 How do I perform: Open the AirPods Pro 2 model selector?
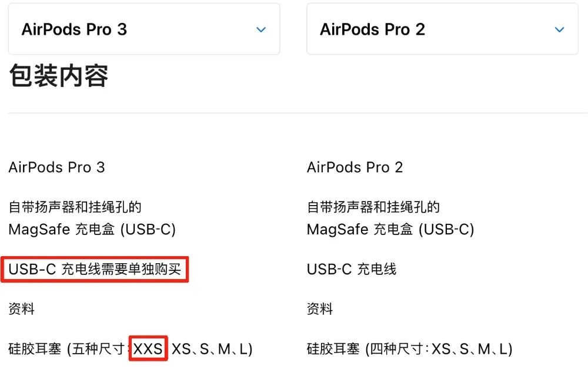coord(442,29)
